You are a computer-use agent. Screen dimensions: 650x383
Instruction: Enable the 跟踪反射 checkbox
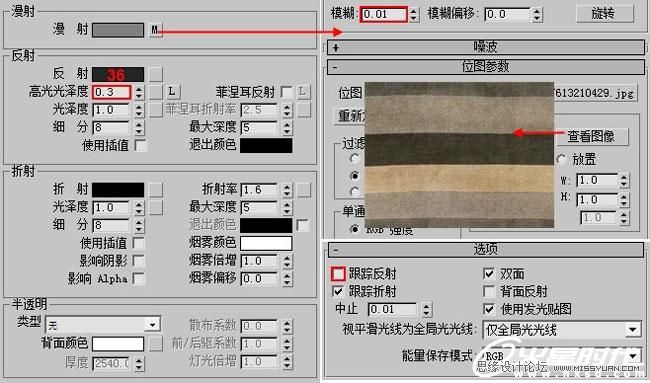pos(338,274)
